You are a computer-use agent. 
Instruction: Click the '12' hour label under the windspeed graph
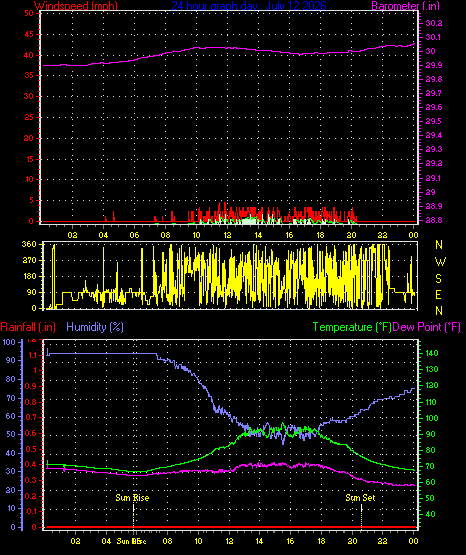[227, 235]
